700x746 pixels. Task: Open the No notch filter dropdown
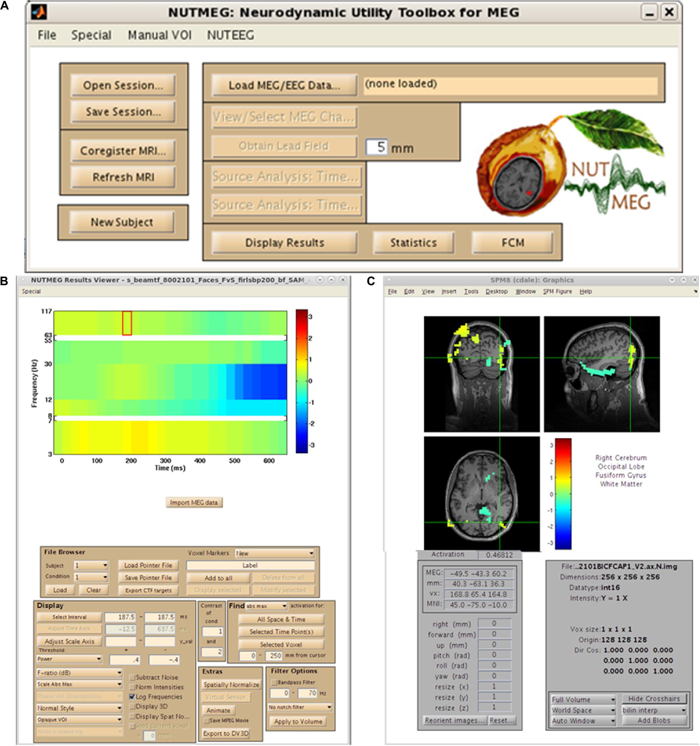point(300,707)
